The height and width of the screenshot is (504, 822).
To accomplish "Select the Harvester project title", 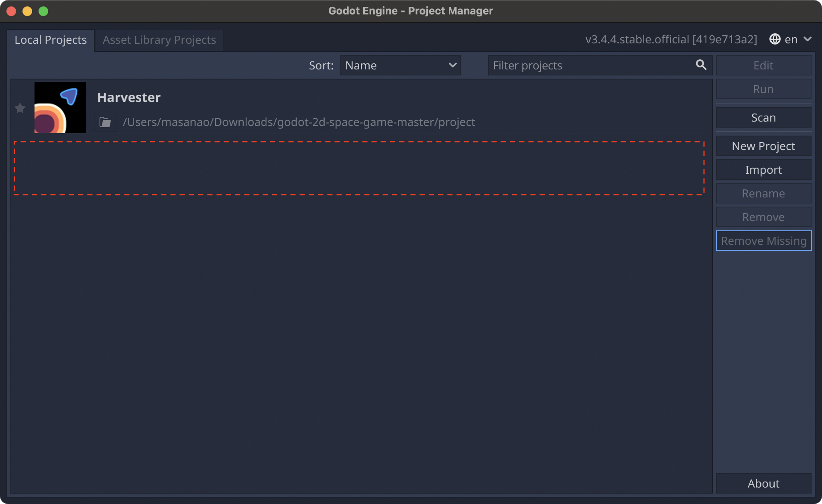I will (129, 98).
